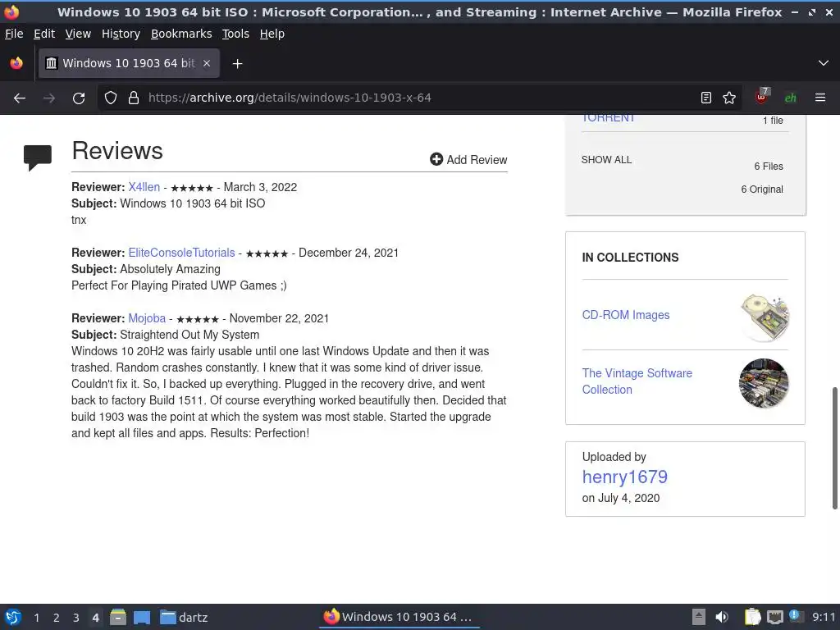Open the tracking protection shield icon
The width and height of the screenshot is (840, 630).
111,98
